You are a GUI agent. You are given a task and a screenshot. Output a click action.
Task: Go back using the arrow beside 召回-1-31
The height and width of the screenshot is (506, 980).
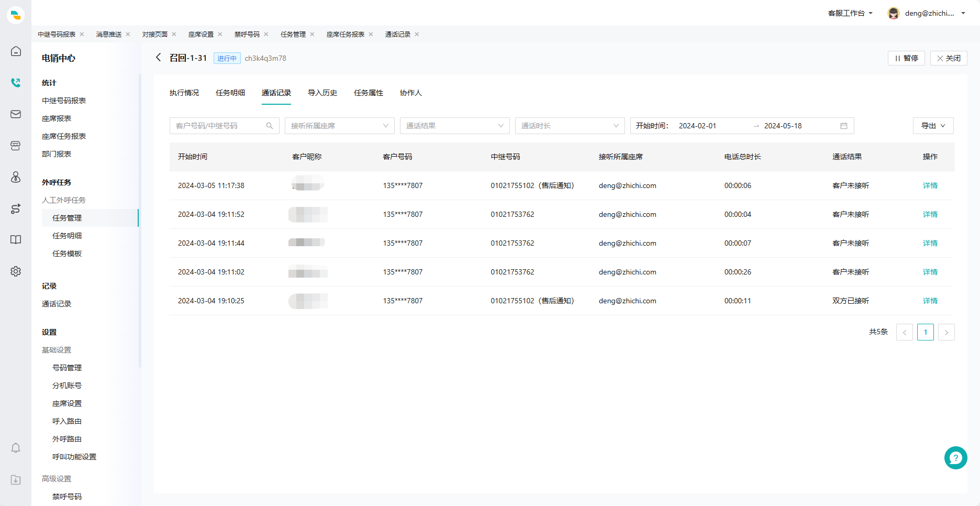click(x=158, y=58)
